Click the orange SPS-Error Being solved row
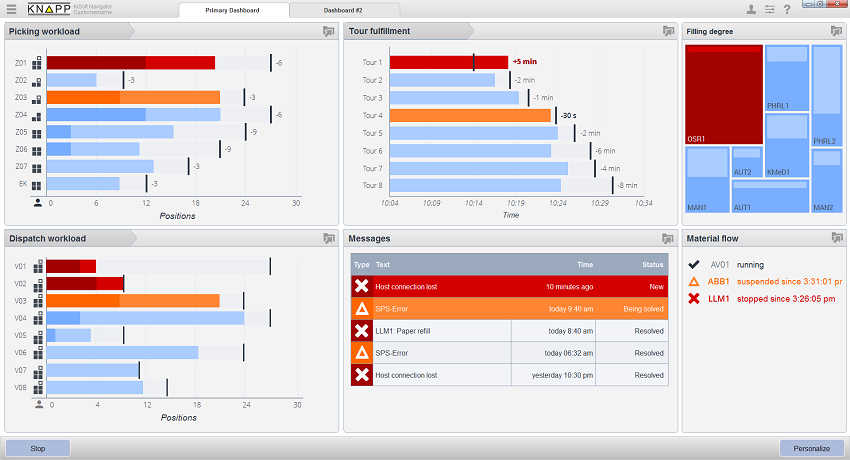This screenshot has width=850, height=460. [510, 309]
